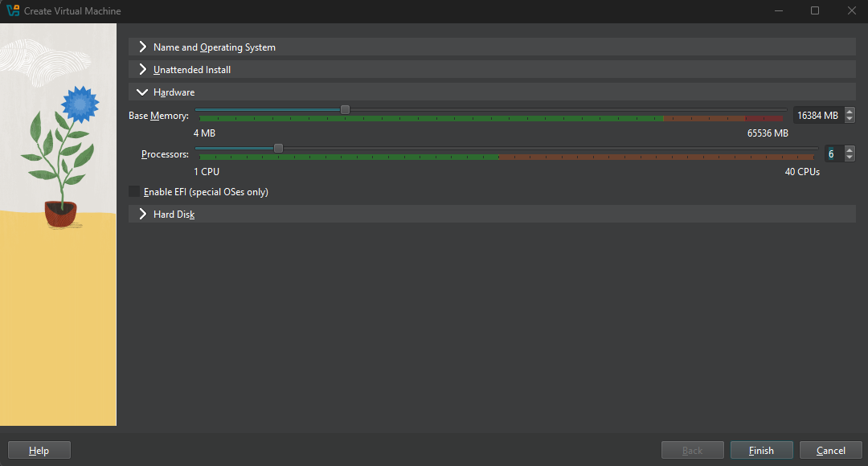Image resolution: width=868 pixels, height=466 pixels.
Task: Click the Processors slider handle
Action: pyautogui.click(x=278, y=149)
